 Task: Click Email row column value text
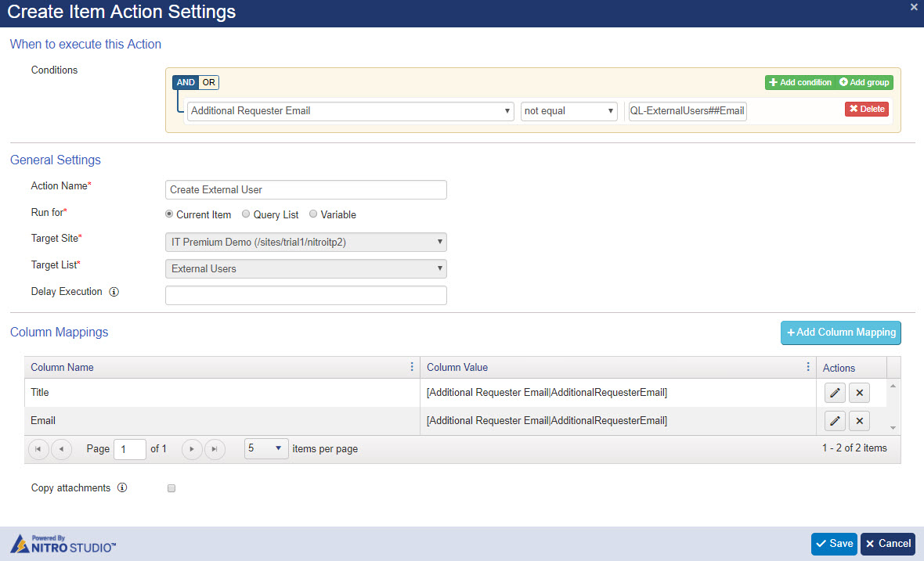547,421
